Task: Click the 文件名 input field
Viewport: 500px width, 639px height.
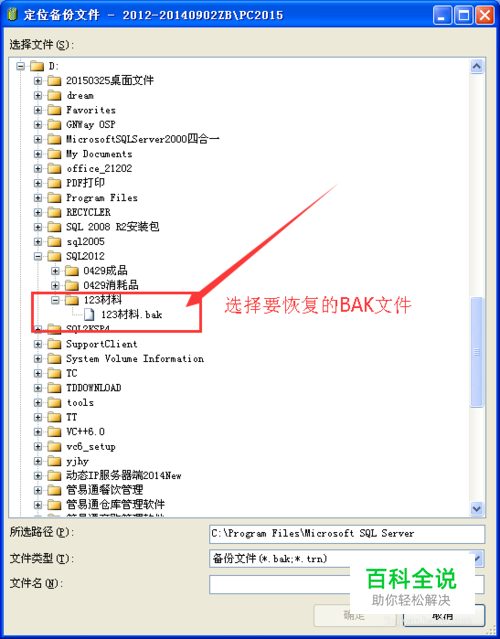Action: 347,584
